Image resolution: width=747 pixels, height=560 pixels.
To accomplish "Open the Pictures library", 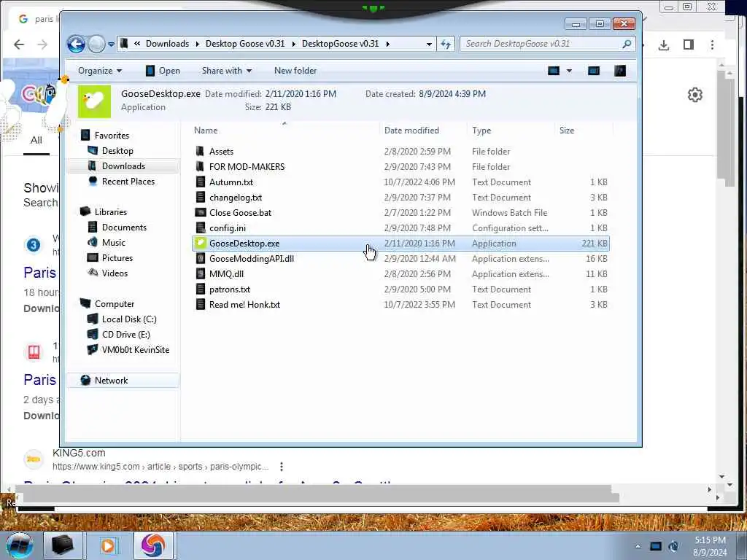I will point(117,257).
